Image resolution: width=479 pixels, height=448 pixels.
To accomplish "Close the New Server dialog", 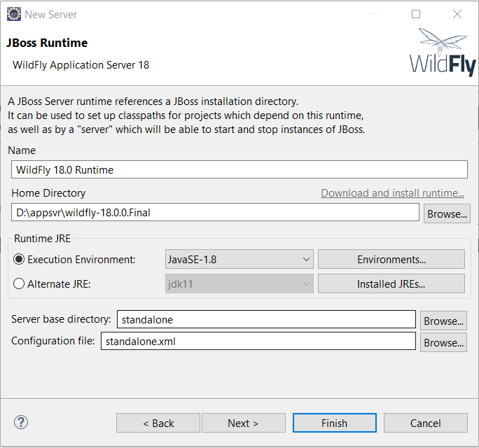I will [457, 14].
